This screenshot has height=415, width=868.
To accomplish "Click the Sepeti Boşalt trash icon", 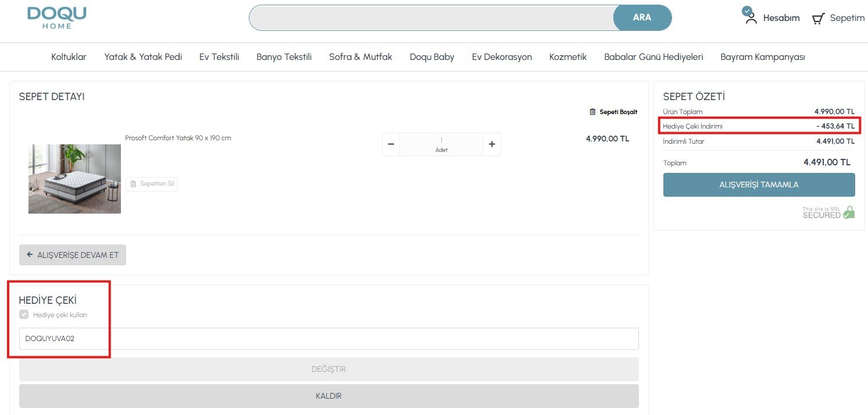I will point(592,112).
